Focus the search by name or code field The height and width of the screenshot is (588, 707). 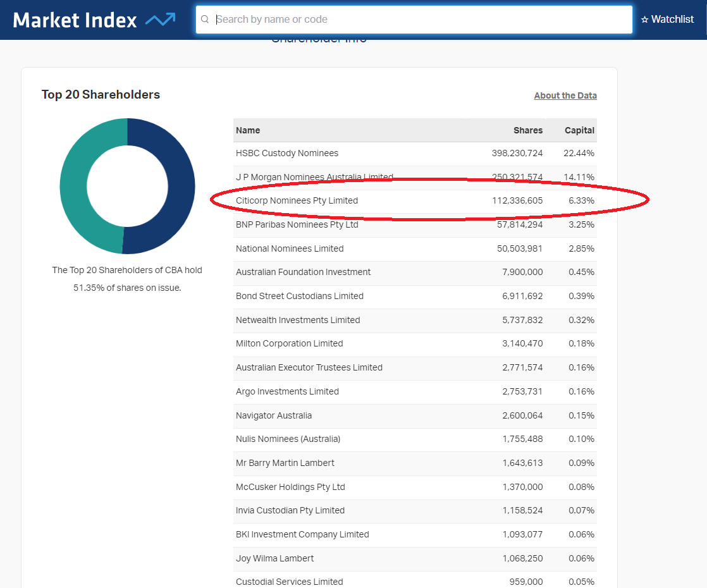click(x=417, y=20)
